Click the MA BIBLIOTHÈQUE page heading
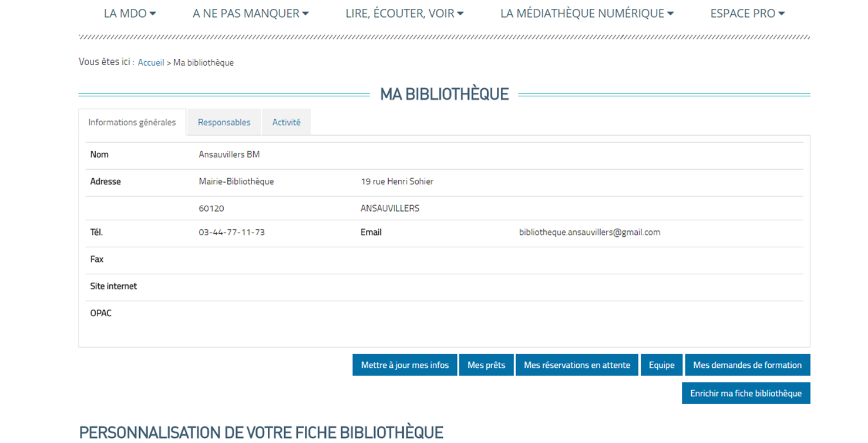Screen dimensions: 868x443 tap(445, 94)
